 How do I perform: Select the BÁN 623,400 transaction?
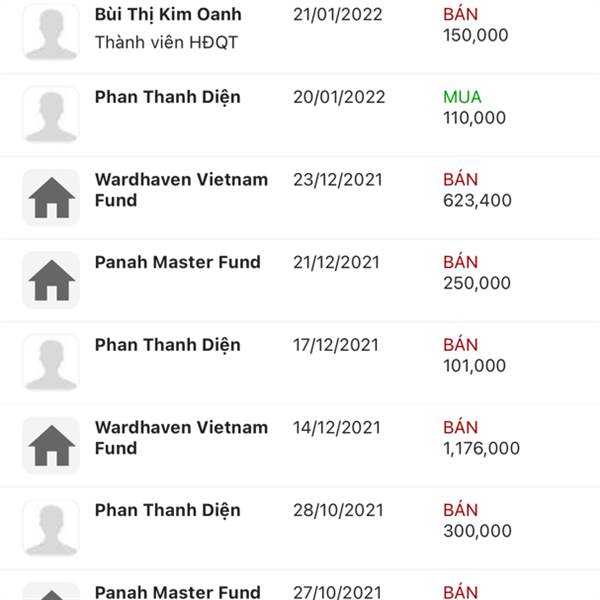477,190
